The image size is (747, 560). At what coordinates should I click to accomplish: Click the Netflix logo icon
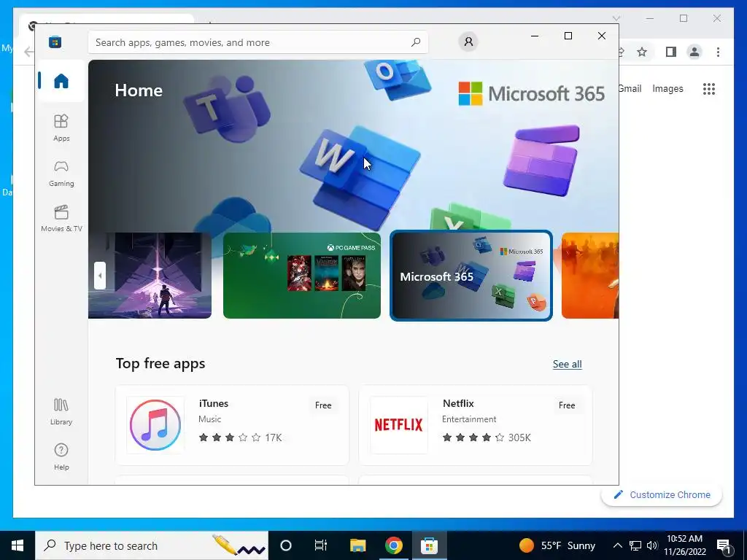tap(399, 425)
